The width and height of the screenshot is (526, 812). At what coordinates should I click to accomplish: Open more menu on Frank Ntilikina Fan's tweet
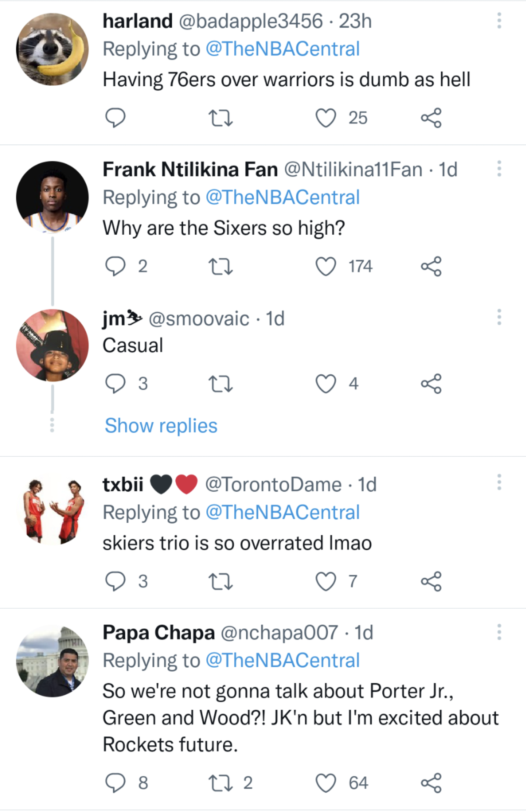pos(499,169)
